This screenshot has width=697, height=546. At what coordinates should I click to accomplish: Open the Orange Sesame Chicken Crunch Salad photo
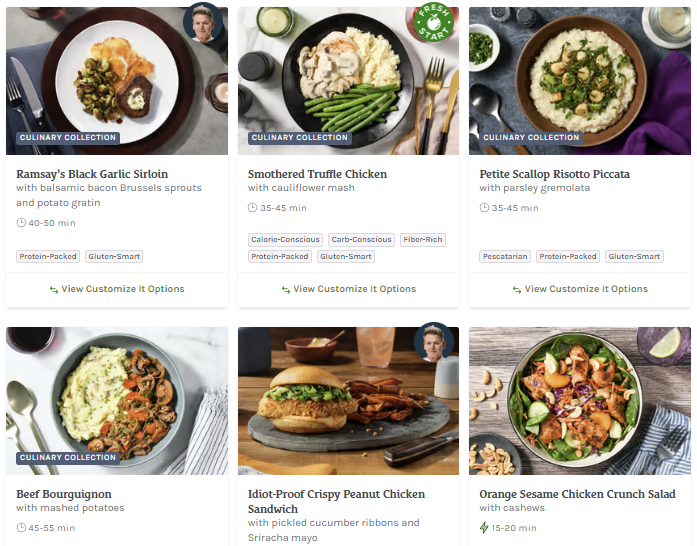pos(579,400)
